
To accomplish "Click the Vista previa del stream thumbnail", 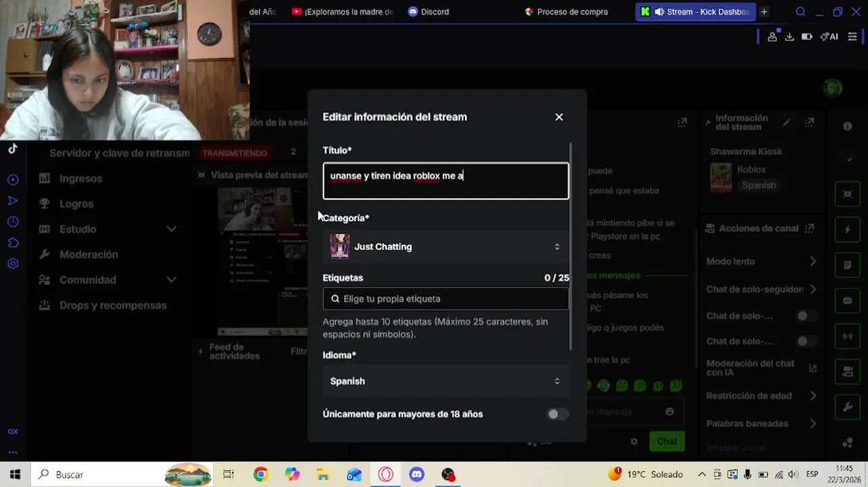I will tap(262, 262).
